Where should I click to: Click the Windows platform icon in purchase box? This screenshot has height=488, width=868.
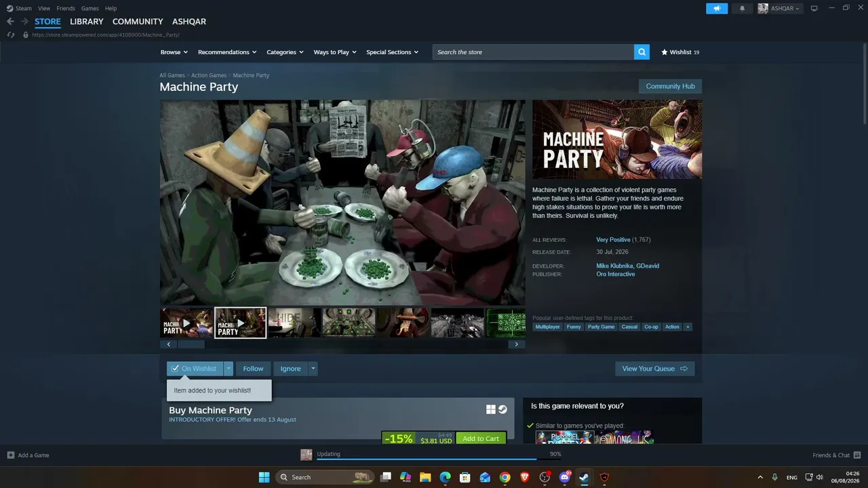pos(491,409)
